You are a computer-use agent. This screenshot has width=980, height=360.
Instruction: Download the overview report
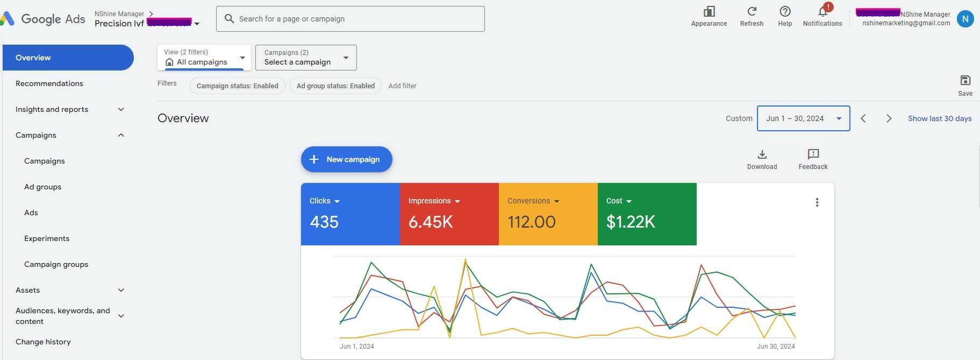tap(762, 155)
